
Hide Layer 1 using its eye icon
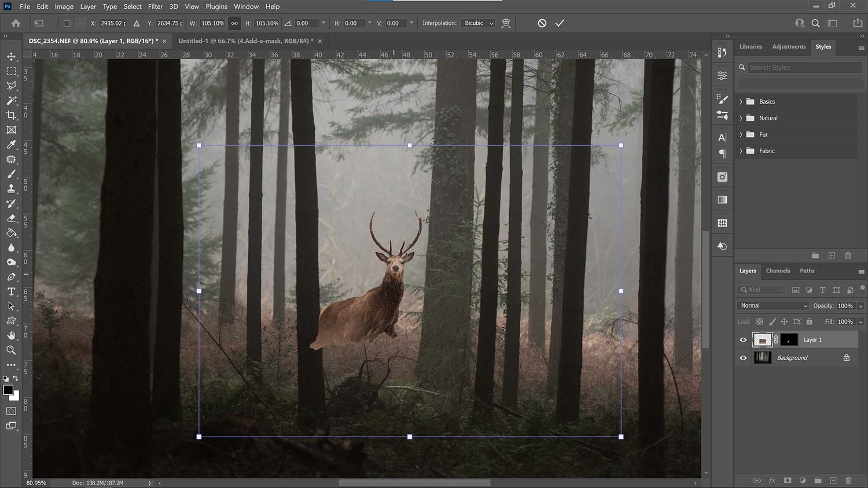point(743,340)
